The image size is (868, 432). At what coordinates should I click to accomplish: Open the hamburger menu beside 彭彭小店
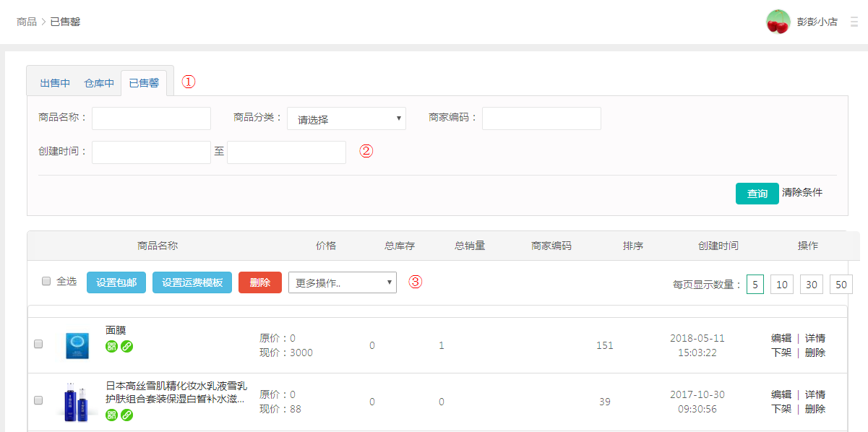click(854, 22)
